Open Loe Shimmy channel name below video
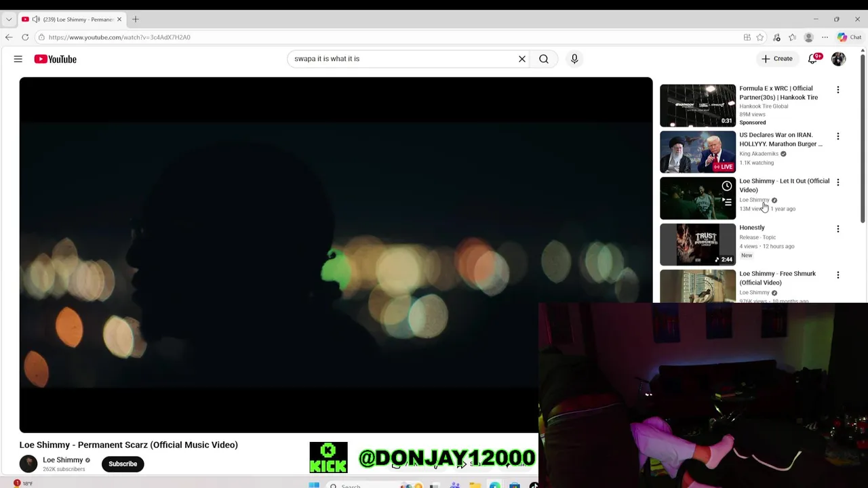 pos(62,460)
